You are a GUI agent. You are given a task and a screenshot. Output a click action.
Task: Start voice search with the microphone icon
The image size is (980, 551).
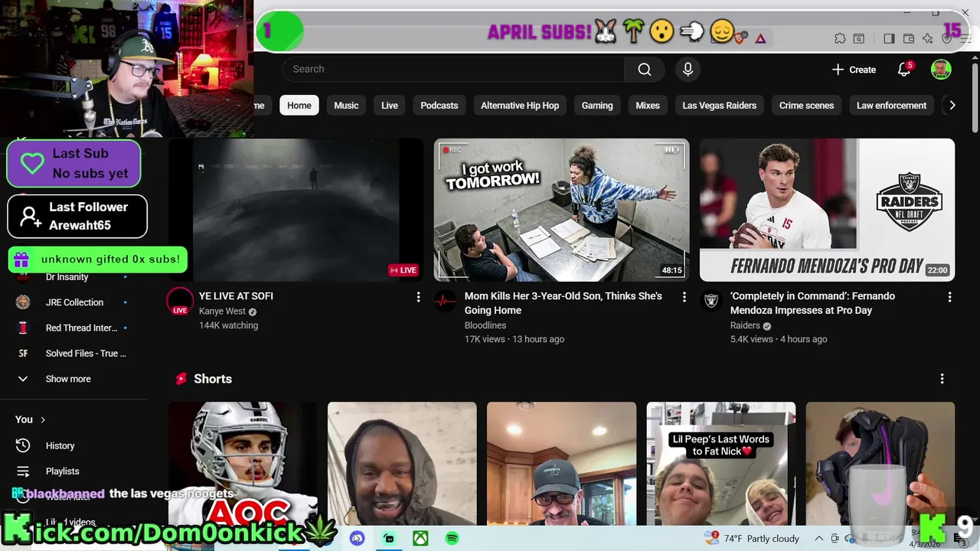[688, 70]
